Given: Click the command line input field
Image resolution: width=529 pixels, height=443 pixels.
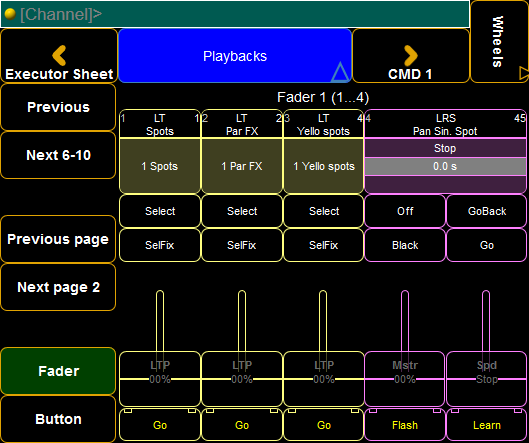Looking at the screenshot, I should click(x=235, y=14).
